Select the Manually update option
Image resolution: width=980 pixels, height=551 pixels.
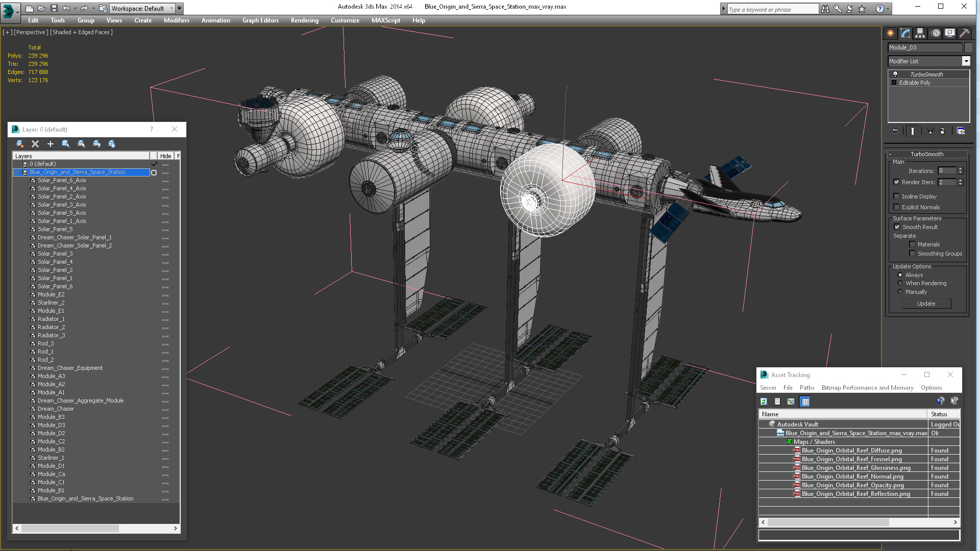tap(900, 292)
